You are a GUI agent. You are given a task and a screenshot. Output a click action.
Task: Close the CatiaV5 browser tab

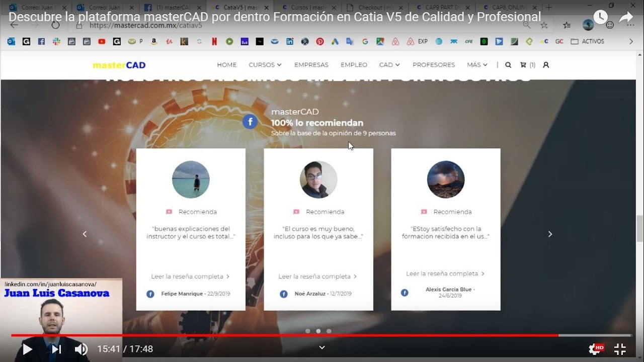[x=267, y=8]
